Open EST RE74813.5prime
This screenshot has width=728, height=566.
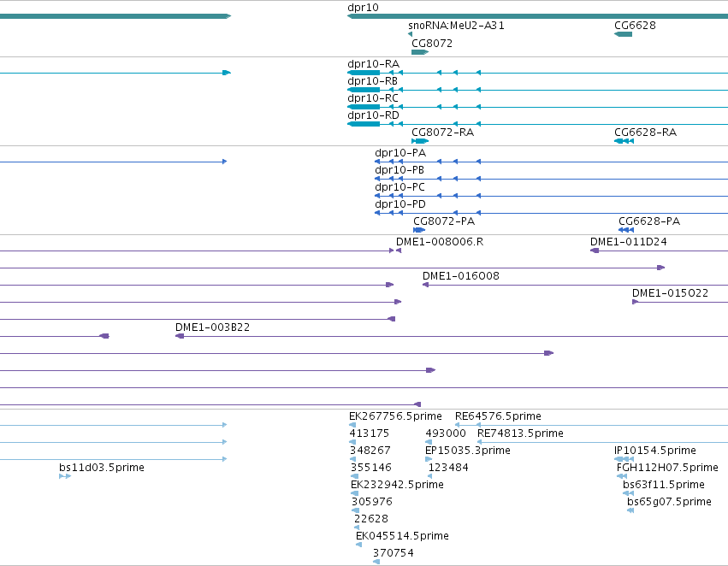(520, 433)
